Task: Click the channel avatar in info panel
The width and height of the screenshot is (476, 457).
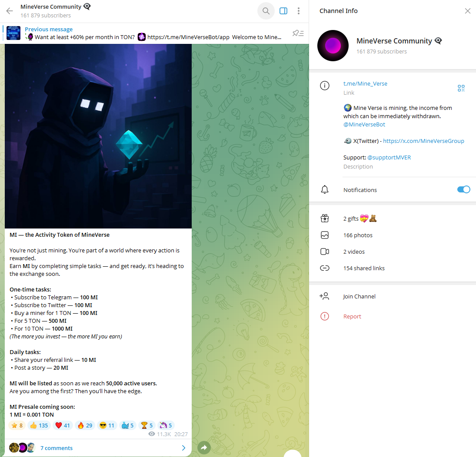Action: (x=333, y=46)
